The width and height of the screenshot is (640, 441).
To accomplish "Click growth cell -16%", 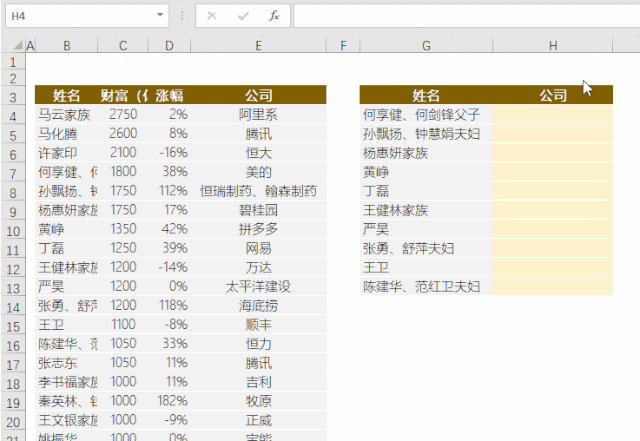I will [169, 153].
